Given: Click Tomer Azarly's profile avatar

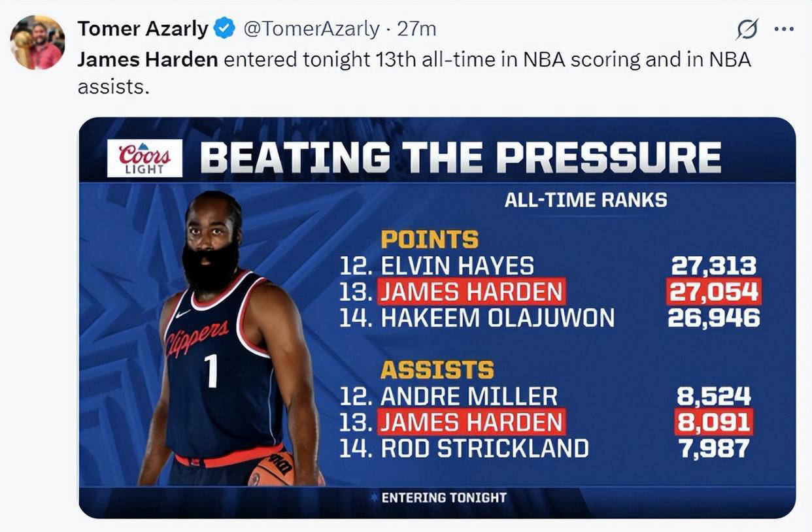Looking at the screenshot, I should [x=37, y=42].
